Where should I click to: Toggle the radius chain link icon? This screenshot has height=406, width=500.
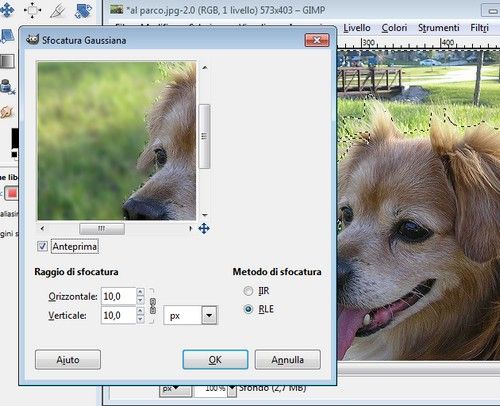pyautogui.click(x=153, y=306)
